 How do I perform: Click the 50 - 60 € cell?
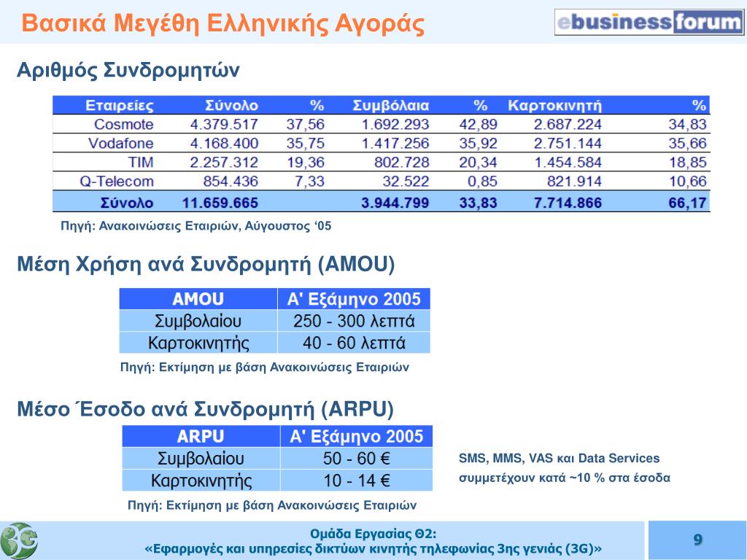tap(356, 459)
